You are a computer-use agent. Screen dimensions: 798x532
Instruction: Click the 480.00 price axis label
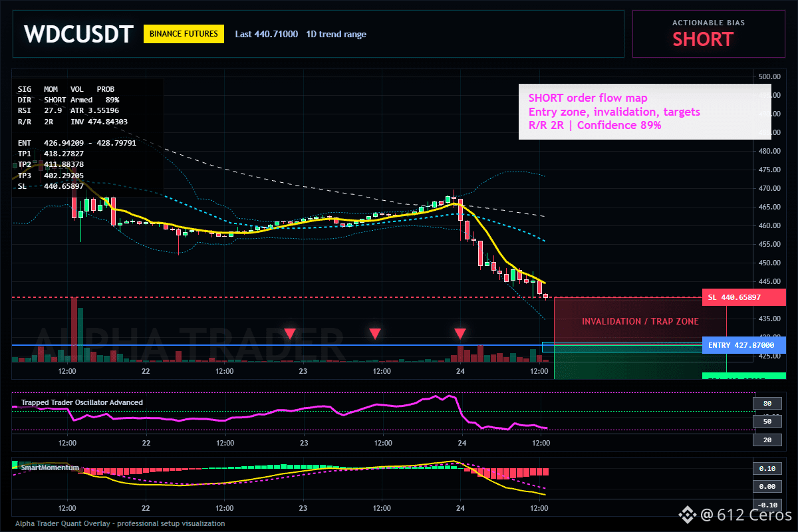pos(769,151)
